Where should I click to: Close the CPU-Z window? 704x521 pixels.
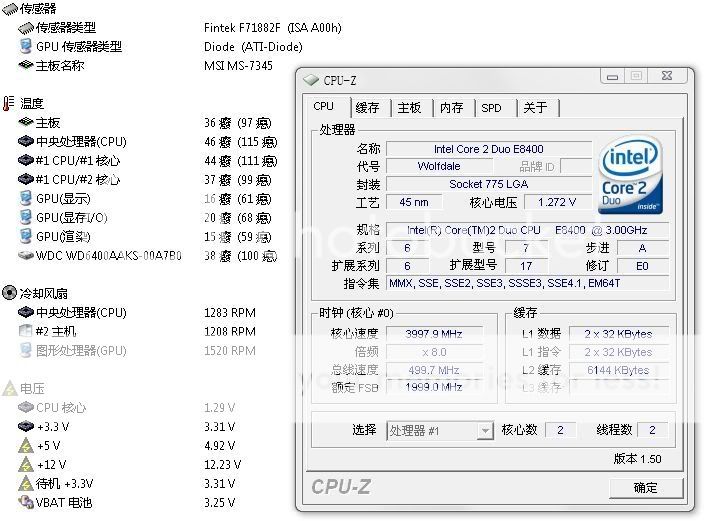(x=664, y=77)
